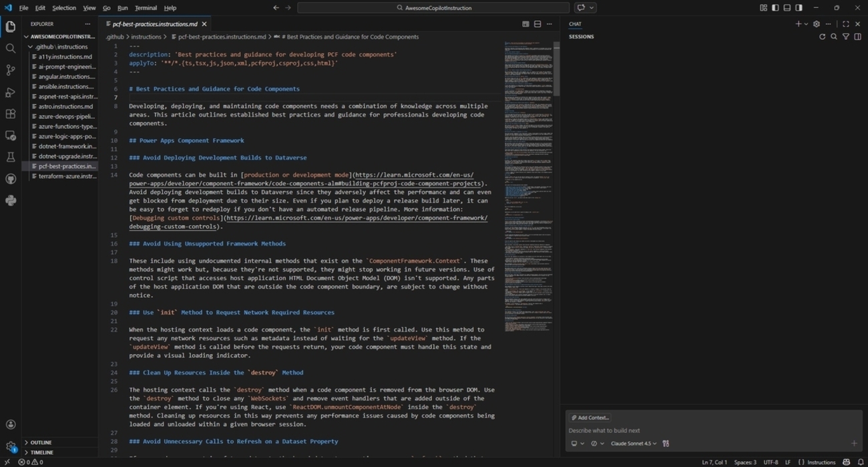
Task: Search chat sessions with magnifier icon
Action: tap(834, 37)
